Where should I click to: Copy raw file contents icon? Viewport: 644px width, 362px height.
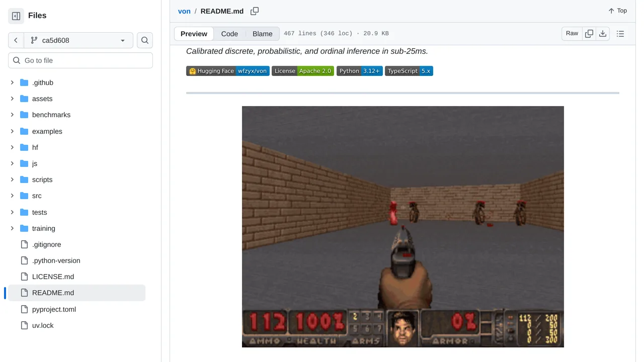pyautogui.click(x=589, y=34)
